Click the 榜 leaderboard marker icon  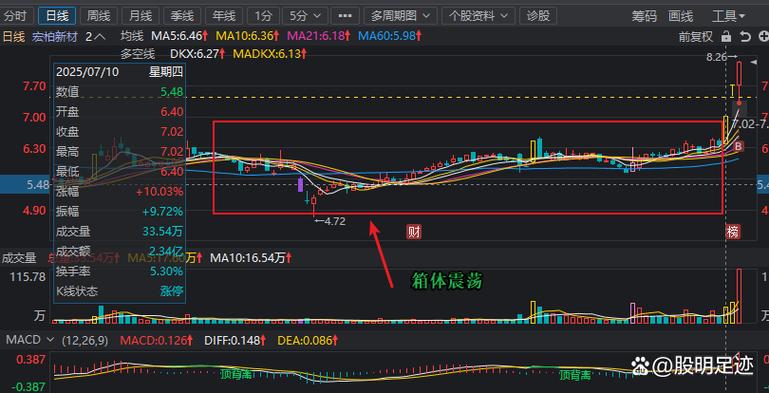pos(734,232)
